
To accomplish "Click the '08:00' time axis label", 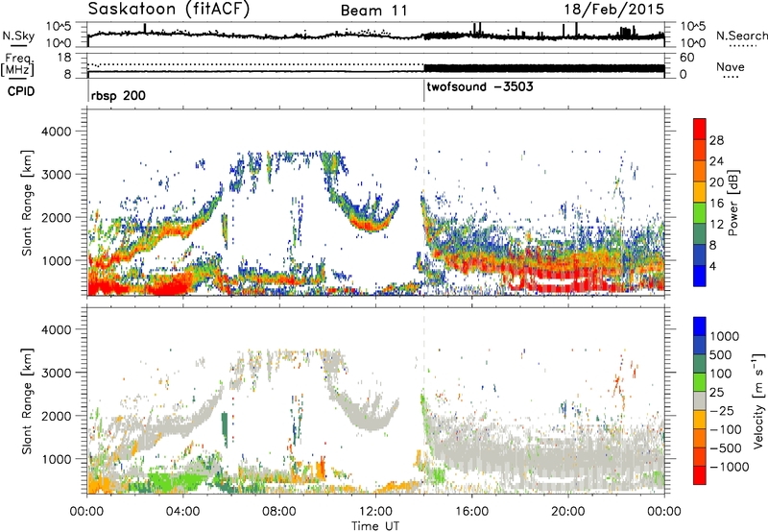I will tap(279, 512).
